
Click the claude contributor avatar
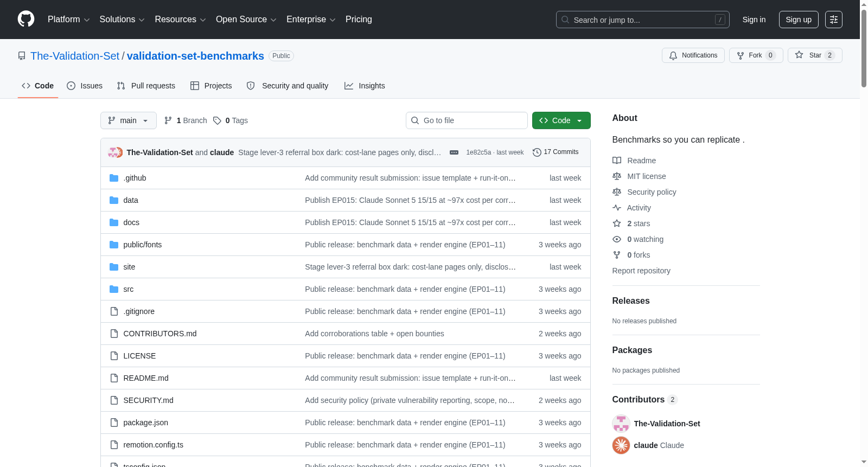621,445
